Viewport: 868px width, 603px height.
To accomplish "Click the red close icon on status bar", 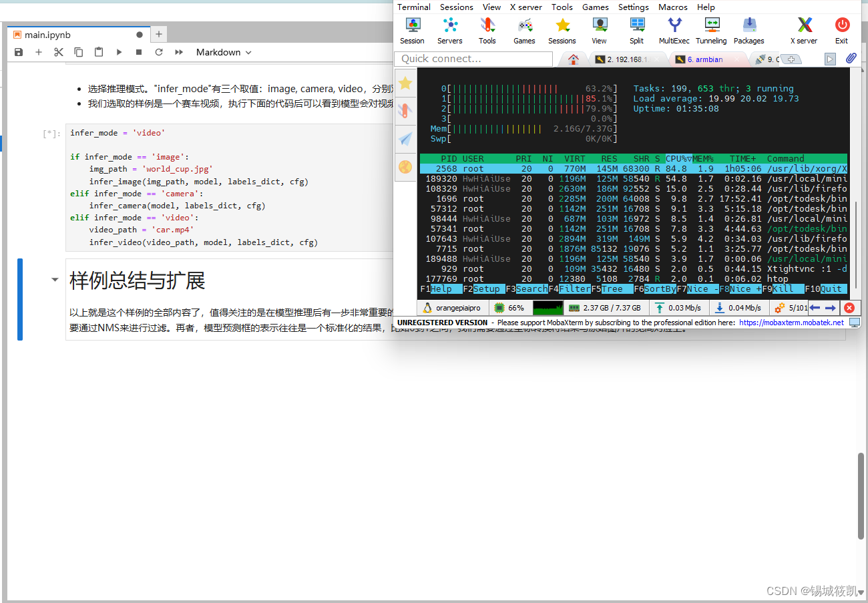I will pos(849,308).
